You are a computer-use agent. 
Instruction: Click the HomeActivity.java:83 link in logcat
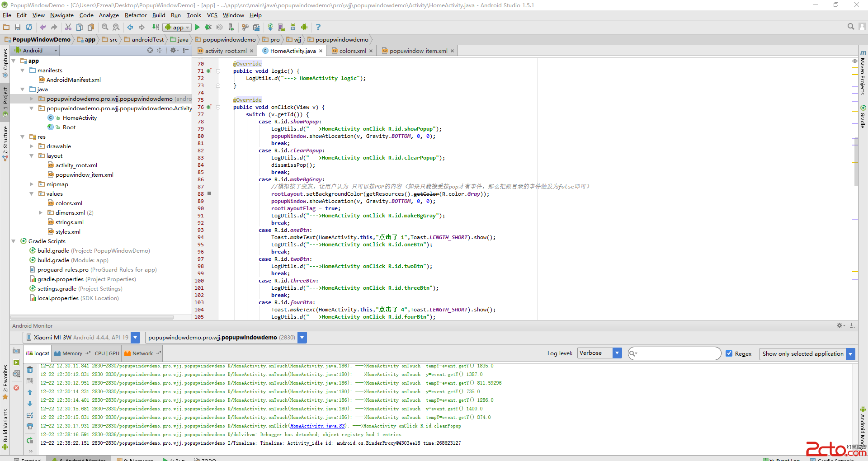(x=317, y=426)
